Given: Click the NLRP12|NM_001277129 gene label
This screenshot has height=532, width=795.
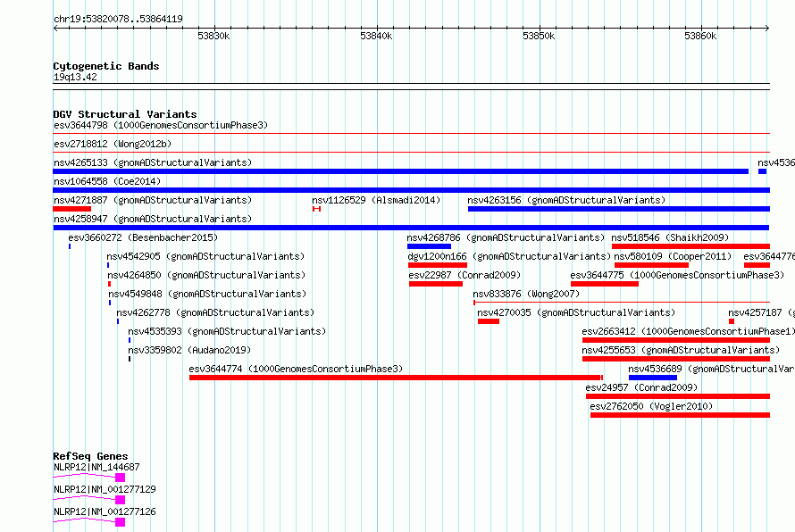Looking at the screenshot, I should [x=105, y=489].
